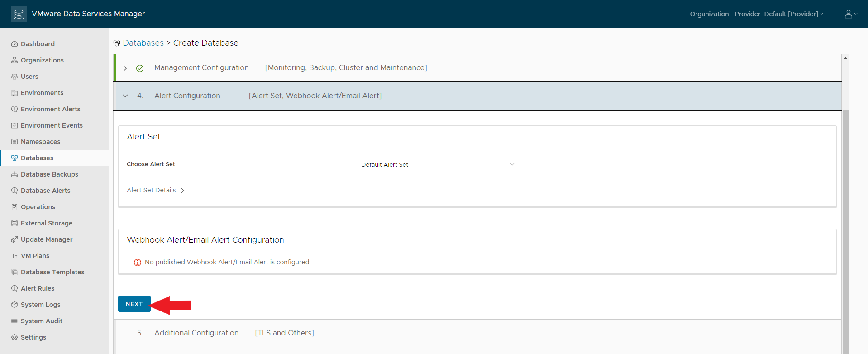This screenshot has width=868, height=354.
Task: Click the Settings gear sidebar icon
Action: coord(14,337)
